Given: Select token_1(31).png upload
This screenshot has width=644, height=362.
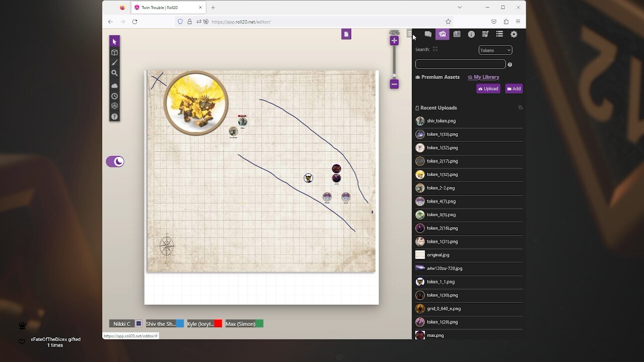Looking at the screenshot, I should 469,241.
